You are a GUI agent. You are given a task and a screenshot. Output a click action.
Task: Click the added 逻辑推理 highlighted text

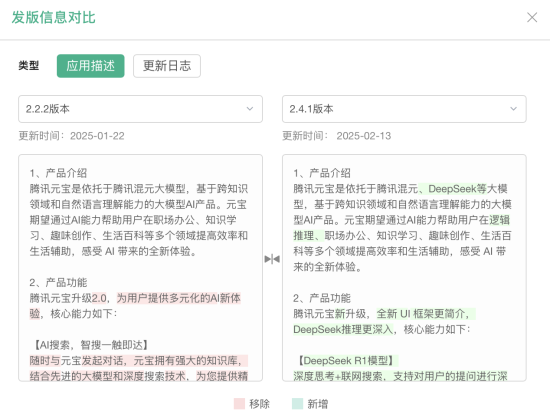pyautogui.click(x=401, y=228)
